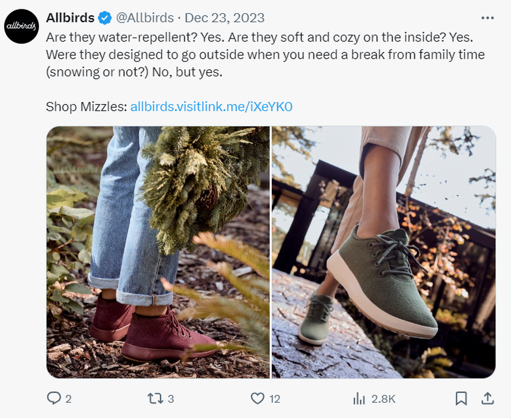Click the reply count showing 2
This screenshot has width=515, height=420.
tap(68, 399)
